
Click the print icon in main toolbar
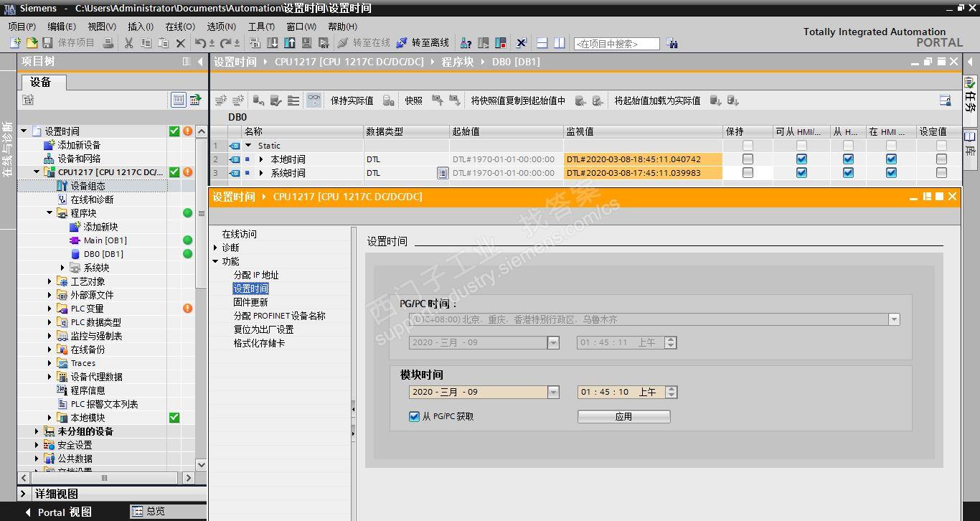click(x=108, y=43)
